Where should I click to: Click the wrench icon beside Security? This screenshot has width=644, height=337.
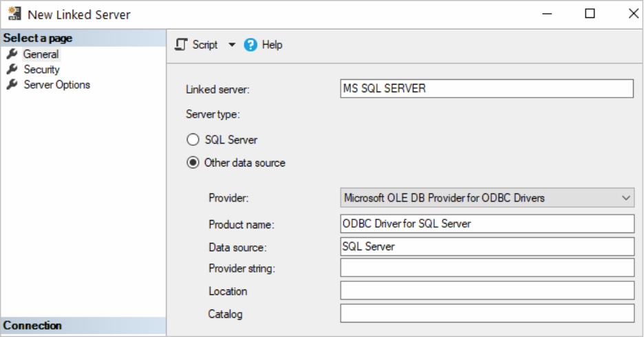point(12,69)
